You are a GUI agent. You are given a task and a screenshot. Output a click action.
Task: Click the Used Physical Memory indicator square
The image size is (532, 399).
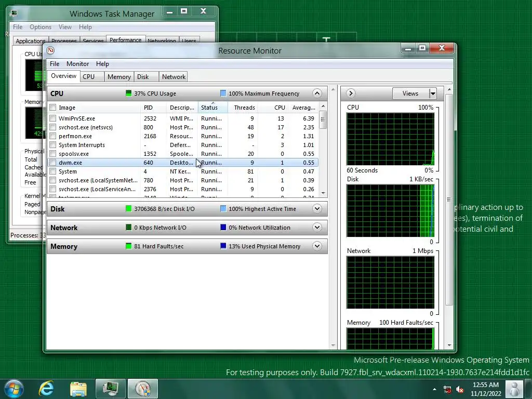point(223,246)
